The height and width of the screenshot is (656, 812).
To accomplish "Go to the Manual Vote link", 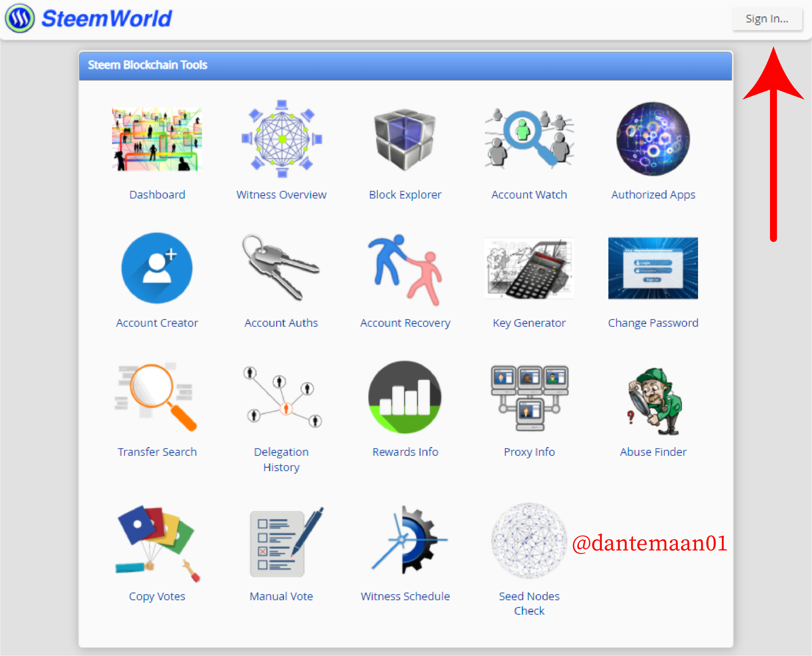I will (x=281, y=596).
